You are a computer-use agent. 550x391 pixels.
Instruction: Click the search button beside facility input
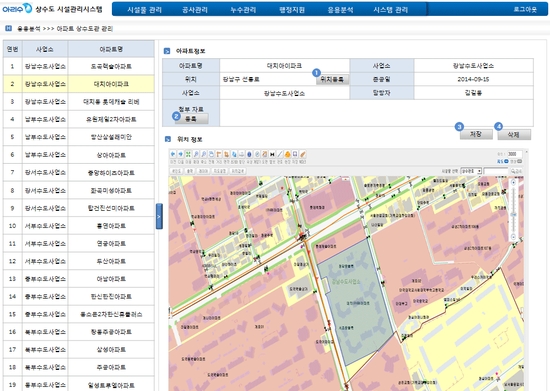[516, 171]
